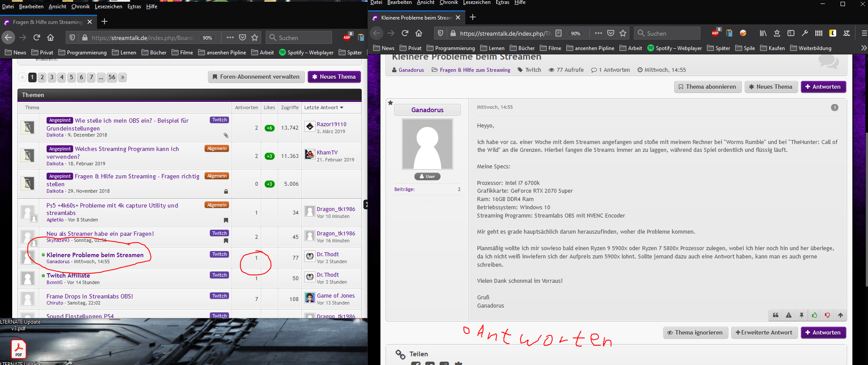Screen dimensions: 868x365
Task: Click home icon in left browser
Action: 50,37
